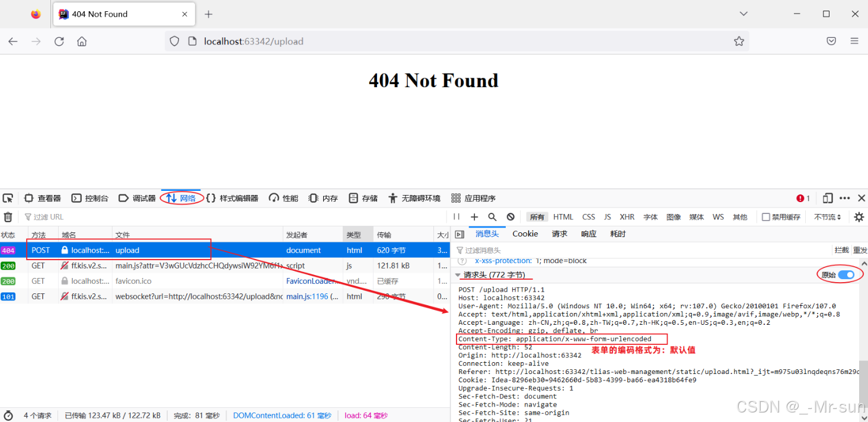Click the address bar URL
Image resolution: width=868 pixels, height=422 pixels.
254,41
